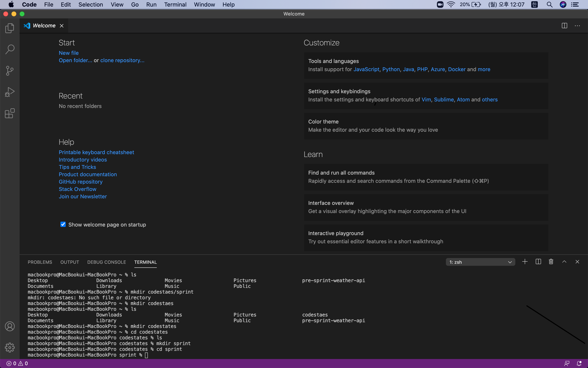Open Notification Center list icon
This screenshot has height=368, width=588.
click(x=575, y=5)
